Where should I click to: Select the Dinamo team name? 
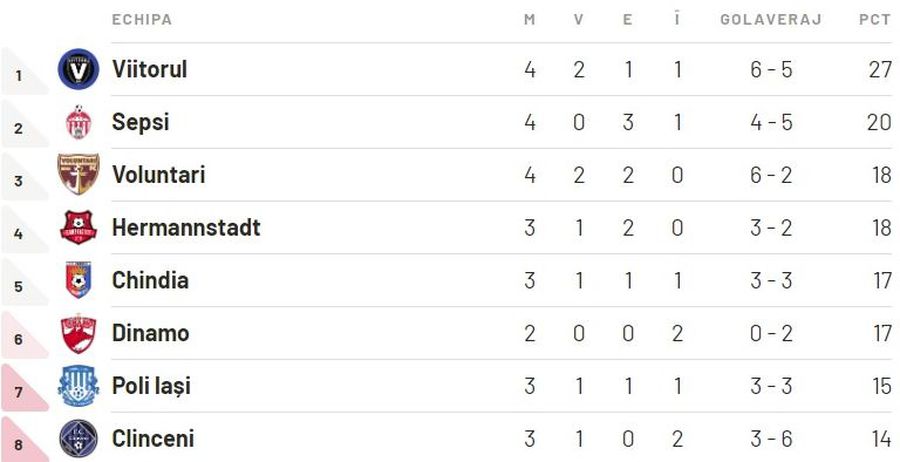pos(150,333)
